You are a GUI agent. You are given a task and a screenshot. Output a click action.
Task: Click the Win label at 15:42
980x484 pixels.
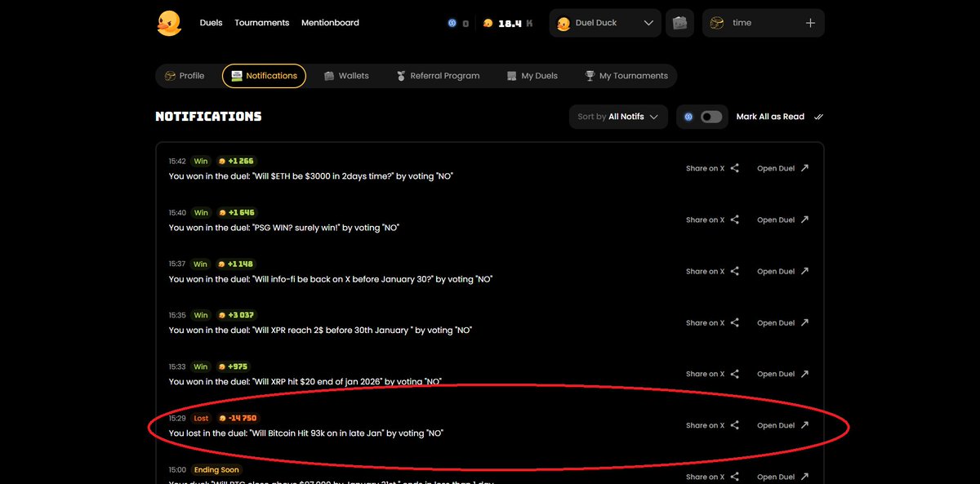pos(201,162)
